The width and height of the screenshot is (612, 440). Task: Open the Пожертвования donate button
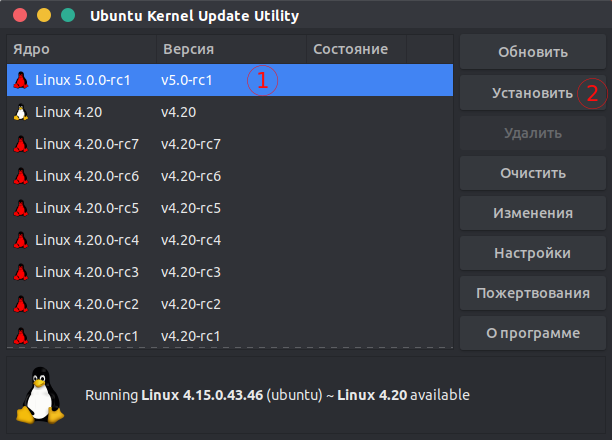pos(533,293)
